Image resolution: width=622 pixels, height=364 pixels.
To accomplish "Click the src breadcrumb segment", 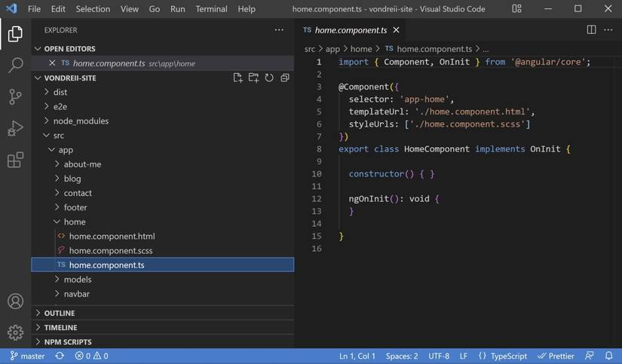I will coord(309,49).
